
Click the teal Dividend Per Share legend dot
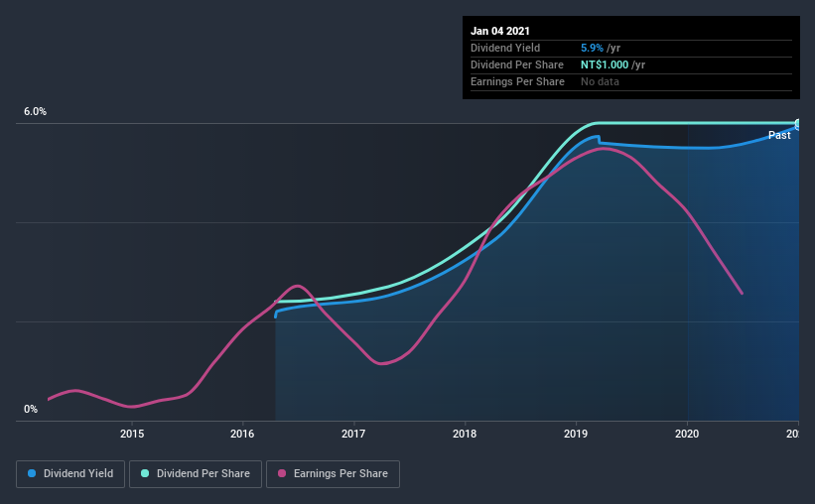point(145,473)
